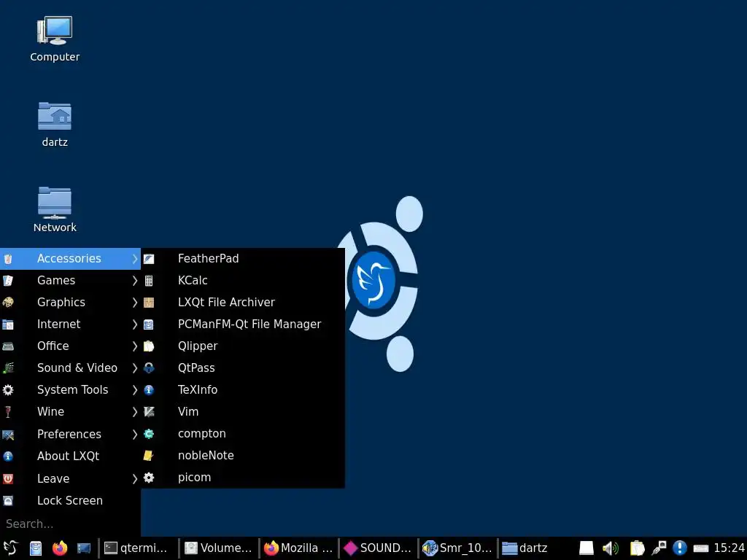Open the Sound & Video menu category

coord(70,368)
